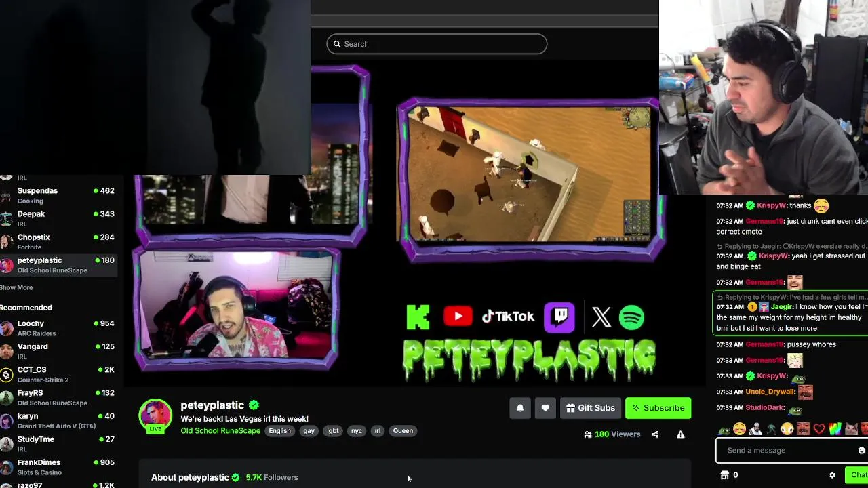Click the report warning triangle icon

tap(680, 434)
